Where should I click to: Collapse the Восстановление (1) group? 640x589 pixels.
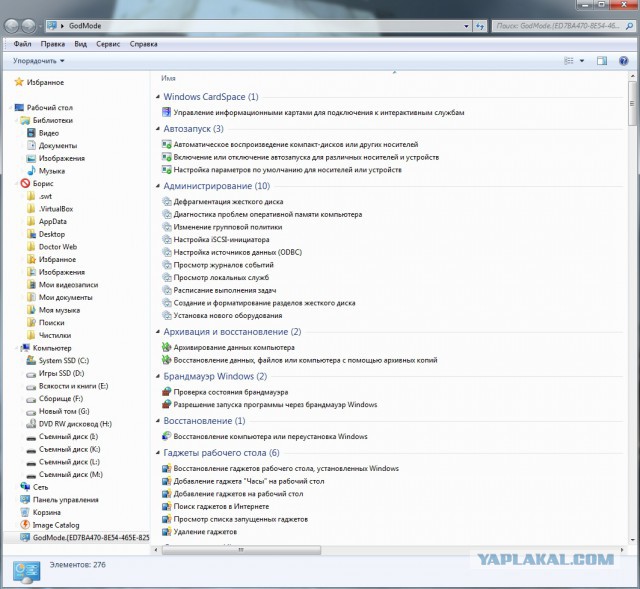point(158,420)
